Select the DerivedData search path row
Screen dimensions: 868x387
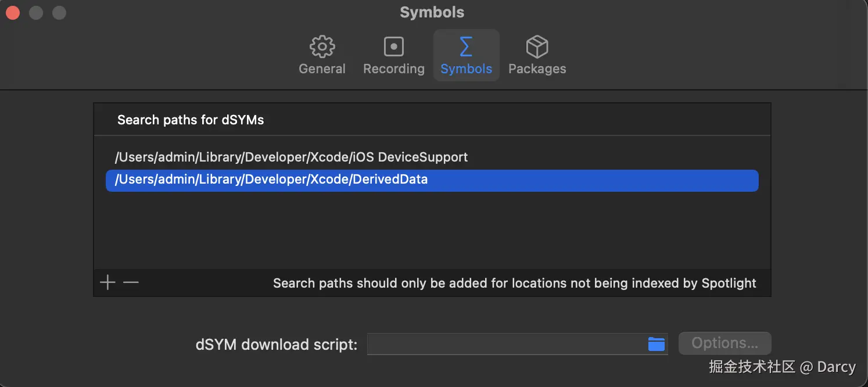coord(432,180)
